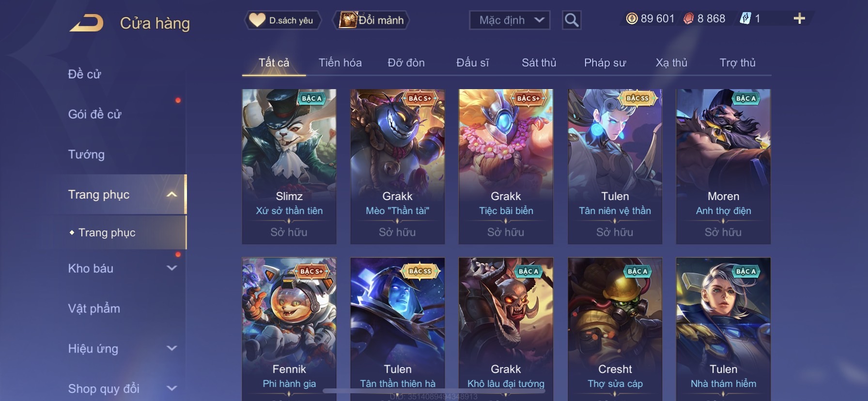Go to the Tướng section

point(86,154)
